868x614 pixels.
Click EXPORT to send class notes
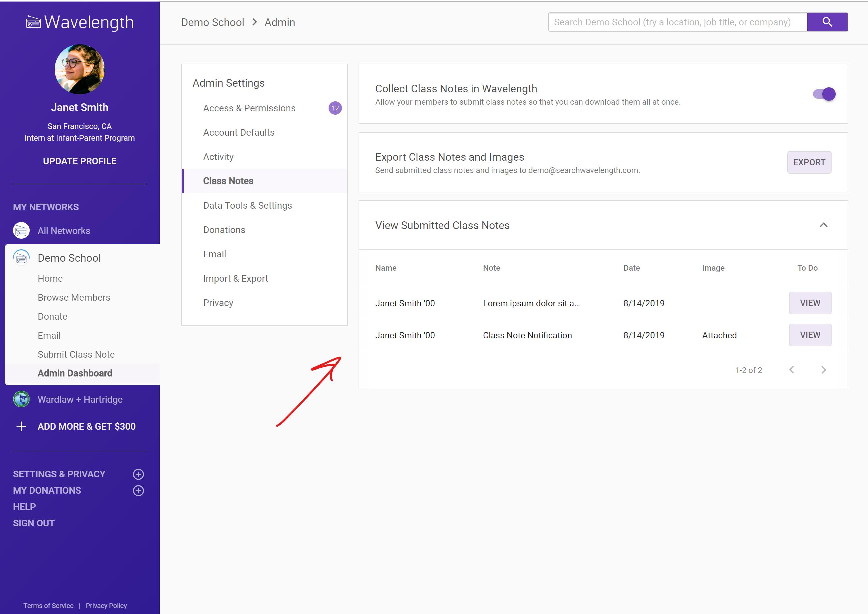coord(810,162)
